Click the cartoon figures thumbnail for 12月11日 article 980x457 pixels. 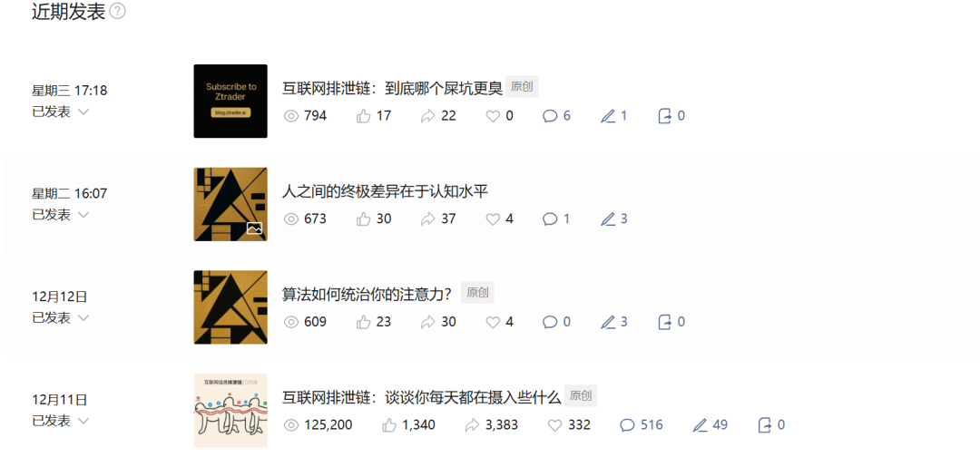[230, 410]
